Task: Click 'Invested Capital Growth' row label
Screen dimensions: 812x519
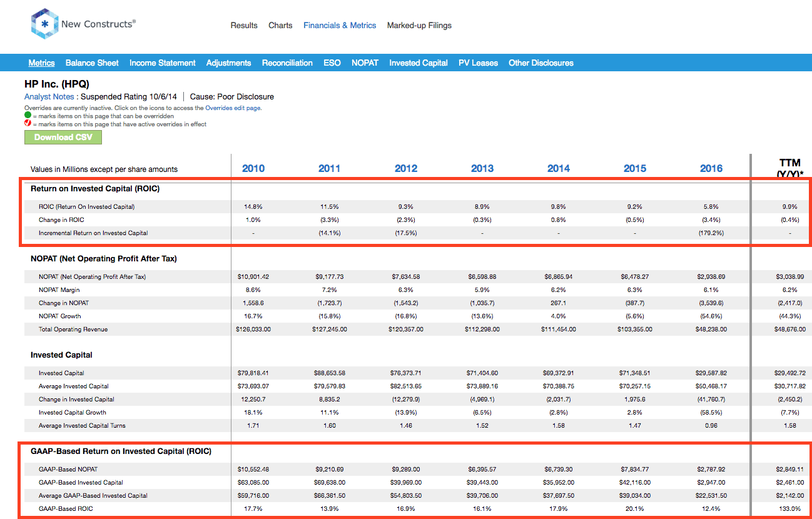Action: [x=73, y=412]
